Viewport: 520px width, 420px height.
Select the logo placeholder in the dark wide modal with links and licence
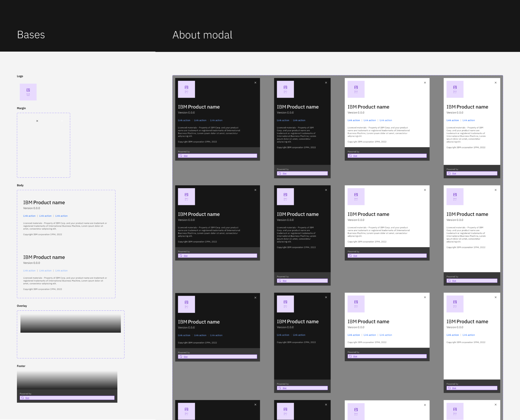pyautogui.click(x=187, y=89)
